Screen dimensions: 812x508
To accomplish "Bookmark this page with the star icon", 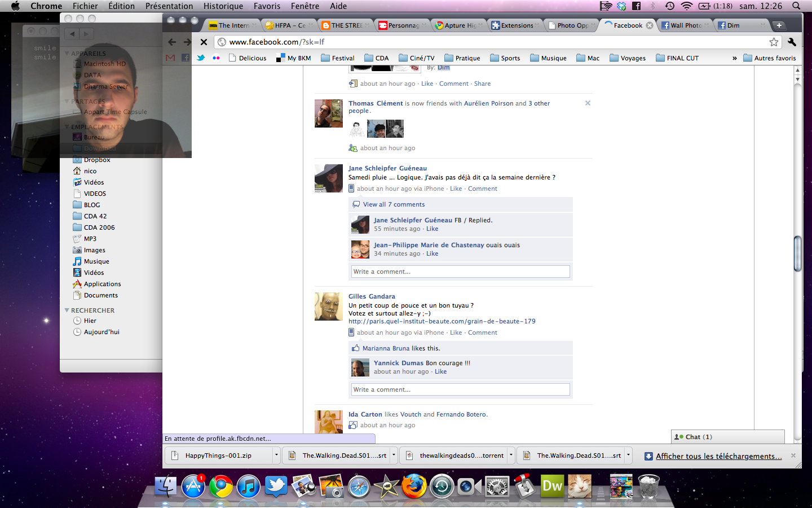I will tap(774, 42).
